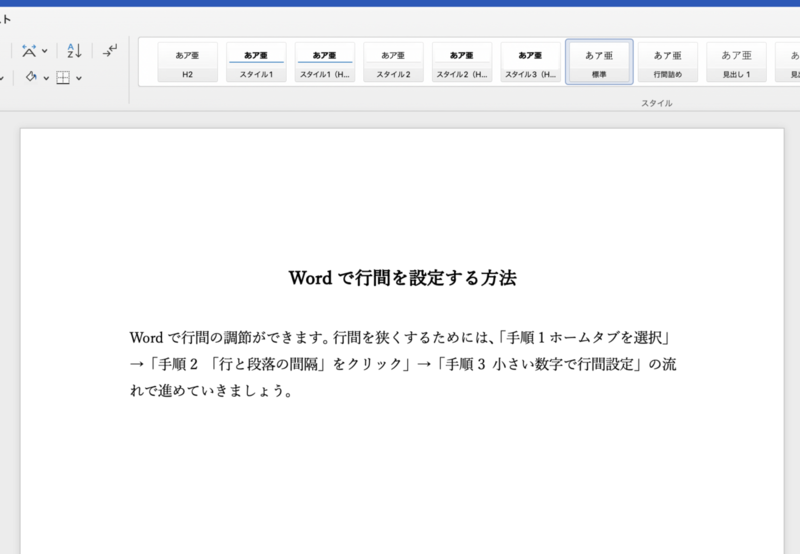Viewport: 800px width, 554px height.
Task: Select the スタイル3 (H… style tile
Action: click(530, 63)
